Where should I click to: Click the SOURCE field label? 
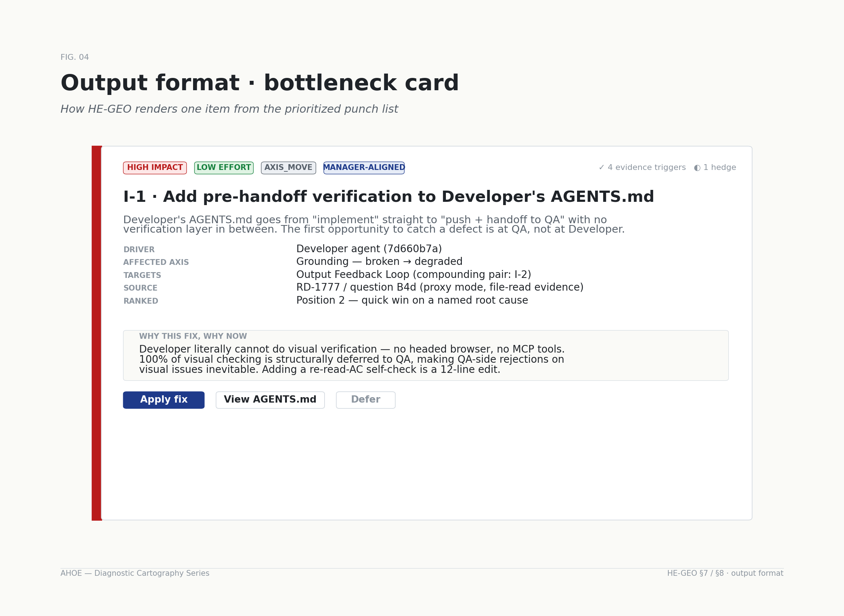(x=141, y=288)
